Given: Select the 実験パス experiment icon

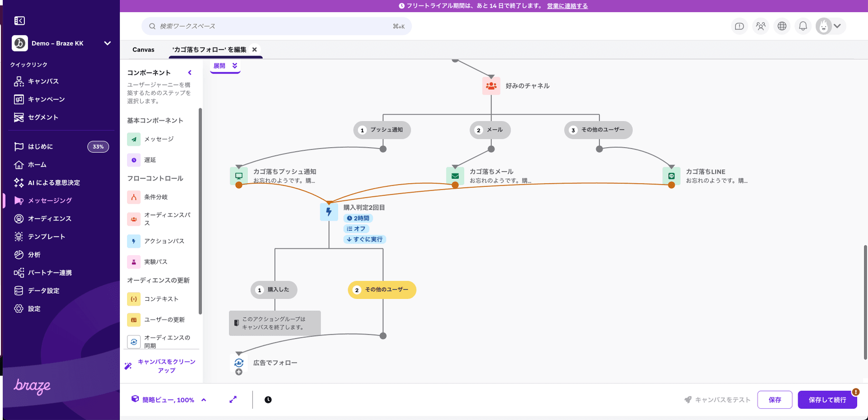Looking at the screenshot, I should pos(134,261).
